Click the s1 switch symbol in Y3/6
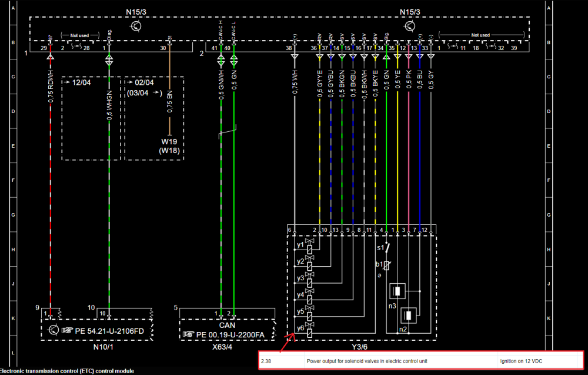 click(x=387, y=247)
